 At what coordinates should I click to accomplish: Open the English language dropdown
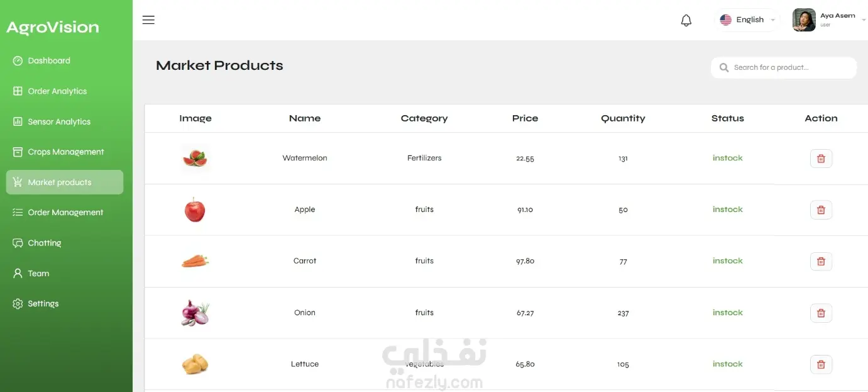pos(748,20)
